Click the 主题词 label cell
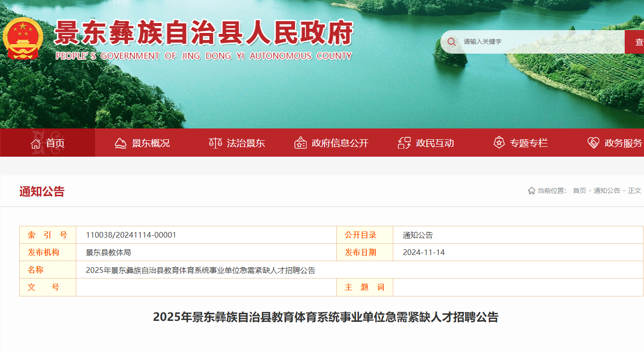The height and width of the screenshot is (351, 644). (365, 287)
